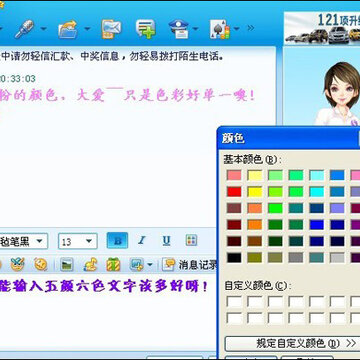The image size is (360, 360).
Task: Show more toolbar items via the chevron
Action: tap(251, 28)
